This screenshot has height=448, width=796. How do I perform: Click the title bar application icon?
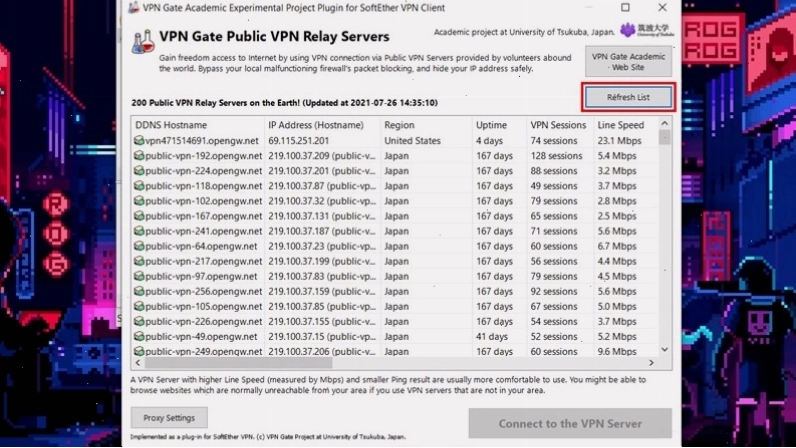pyautogui.click(x=134, y=7)
